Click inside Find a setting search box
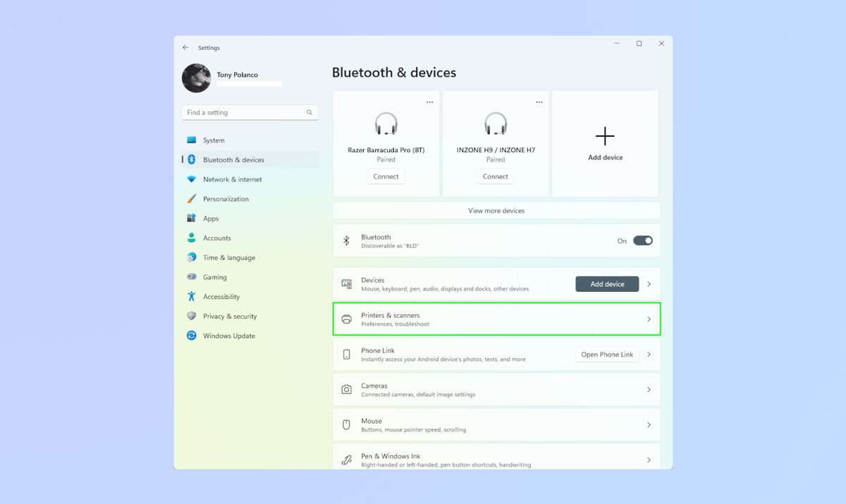 [x=250, y=112]
